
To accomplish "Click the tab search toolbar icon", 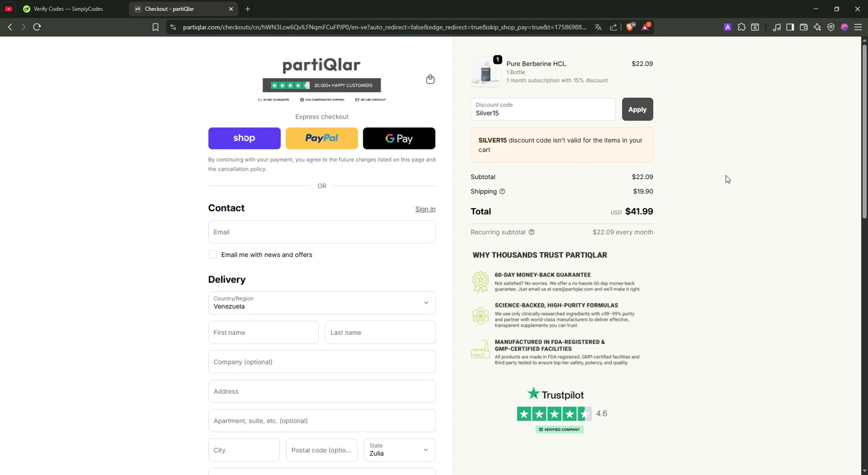I will [755, 27].
